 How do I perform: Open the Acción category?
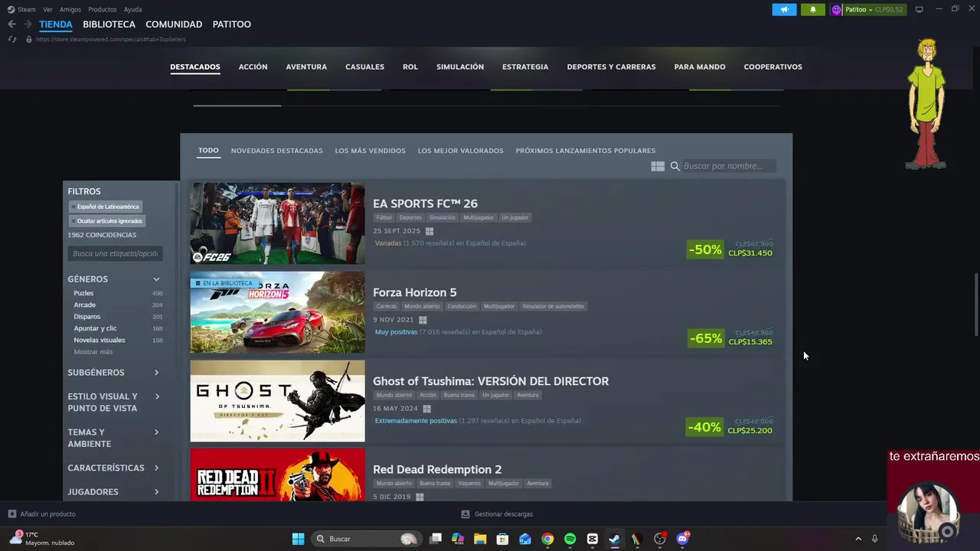(x=253, y=67)
